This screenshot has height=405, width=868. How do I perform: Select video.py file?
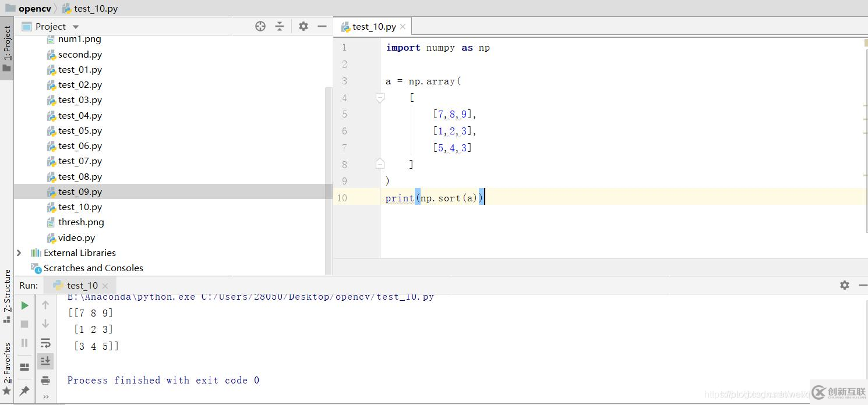pyautogui.click(x=76, y=237)
